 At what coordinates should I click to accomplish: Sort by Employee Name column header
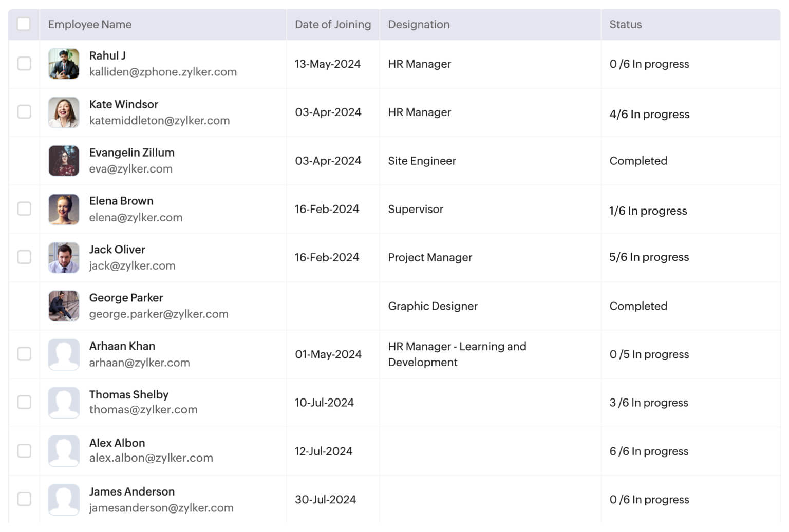tap(90, 25)
